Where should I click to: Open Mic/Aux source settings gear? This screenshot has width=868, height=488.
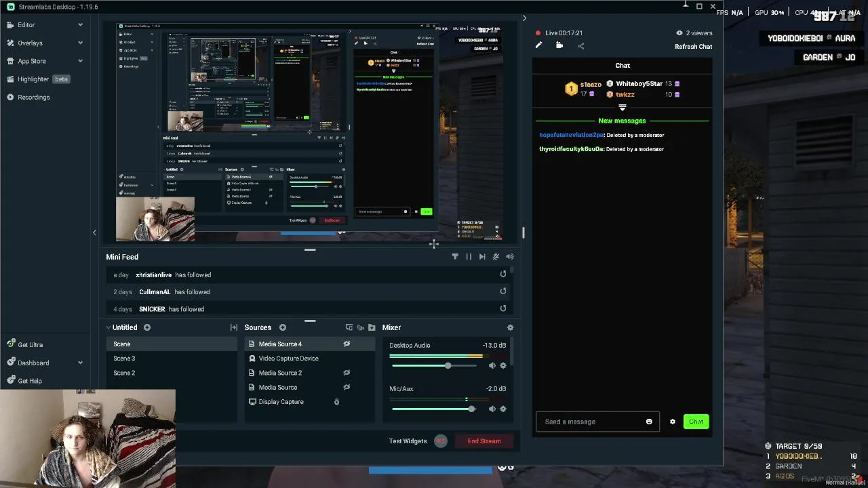pyautogui.click(x=503, y=409)
